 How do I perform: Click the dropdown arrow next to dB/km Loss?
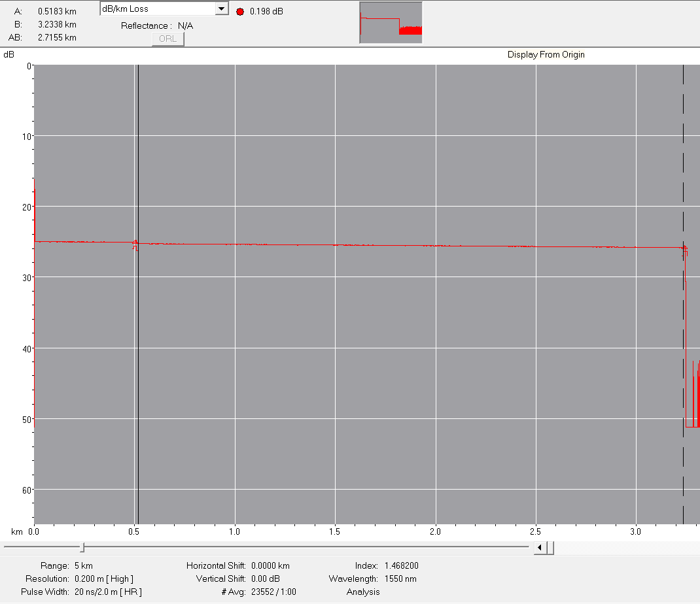tap(221, 8)
